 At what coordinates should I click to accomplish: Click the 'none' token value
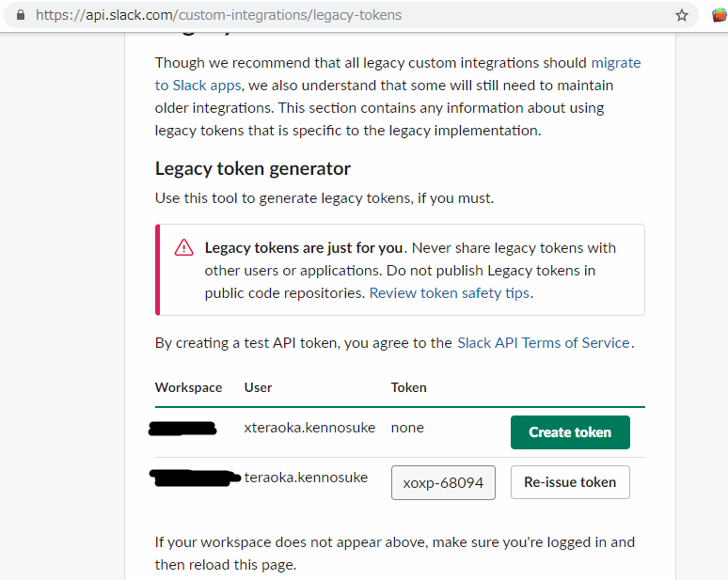407,428
